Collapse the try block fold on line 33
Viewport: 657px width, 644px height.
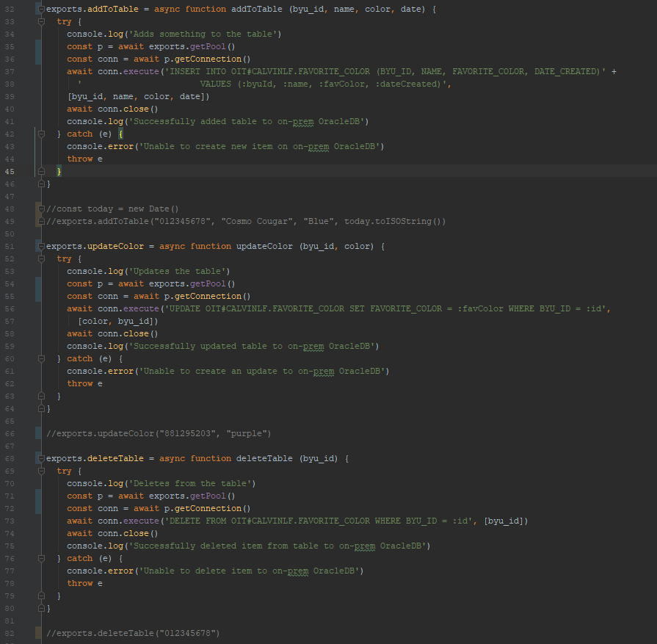[x=41, y=21]
